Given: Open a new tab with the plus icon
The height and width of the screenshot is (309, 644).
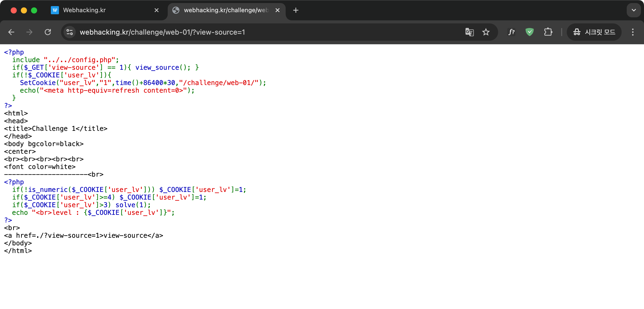Looking at the screenshot, I should 295,10.
